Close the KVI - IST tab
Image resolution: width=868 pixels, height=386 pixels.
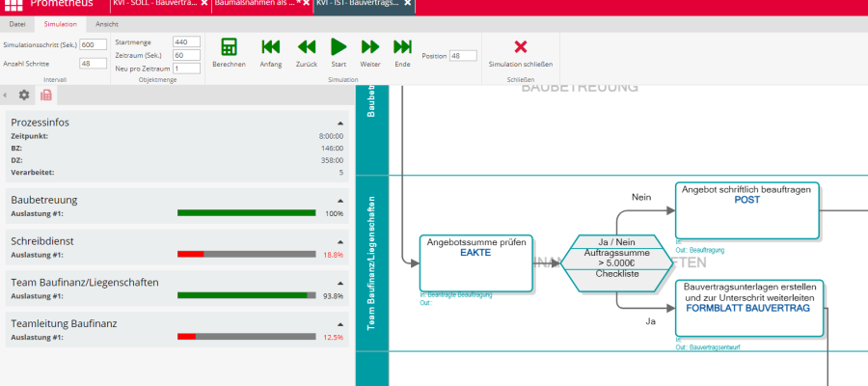click(x=407, y=3)
